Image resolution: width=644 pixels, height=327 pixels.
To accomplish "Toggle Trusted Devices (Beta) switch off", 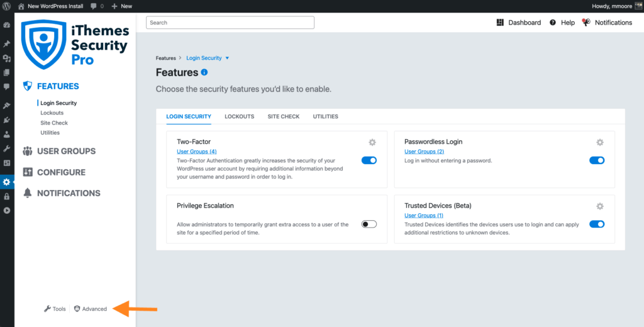I will pyautogui.click(x=597, y=224).
